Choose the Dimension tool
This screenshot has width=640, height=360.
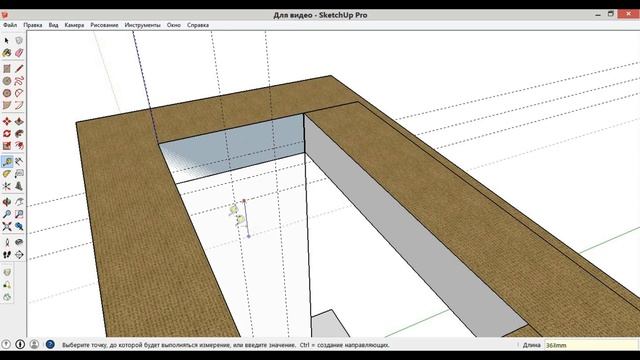(19, 162)
